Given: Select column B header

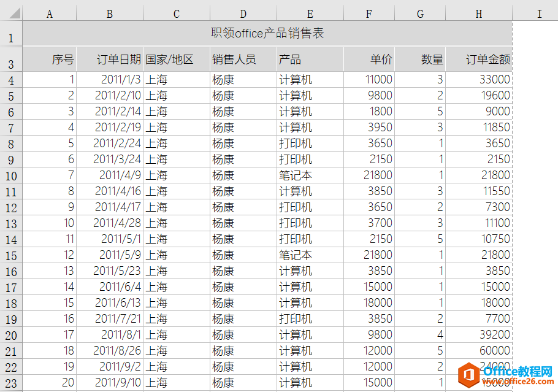Looking at the screenshot, I should 110,13.
